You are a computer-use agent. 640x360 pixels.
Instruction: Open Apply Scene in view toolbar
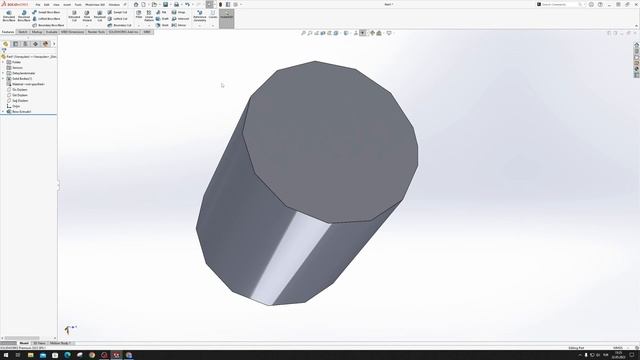click(379, 33)
